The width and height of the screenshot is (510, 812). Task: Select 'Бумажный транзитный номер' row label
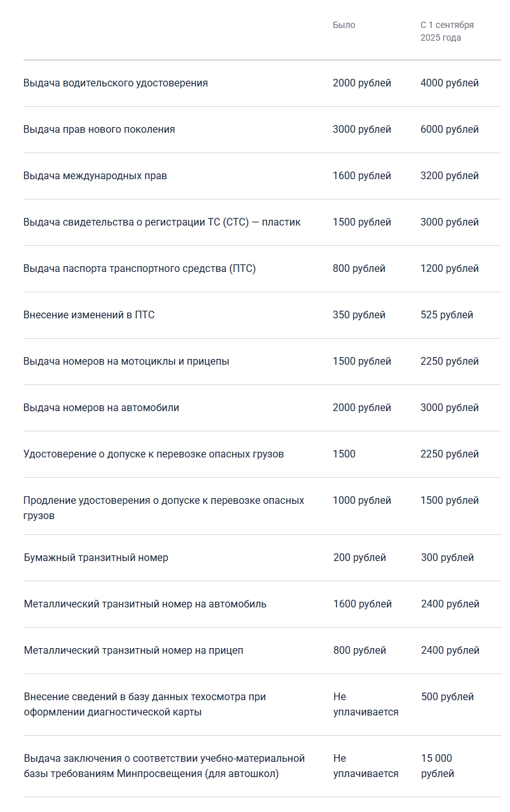(96, 558)
